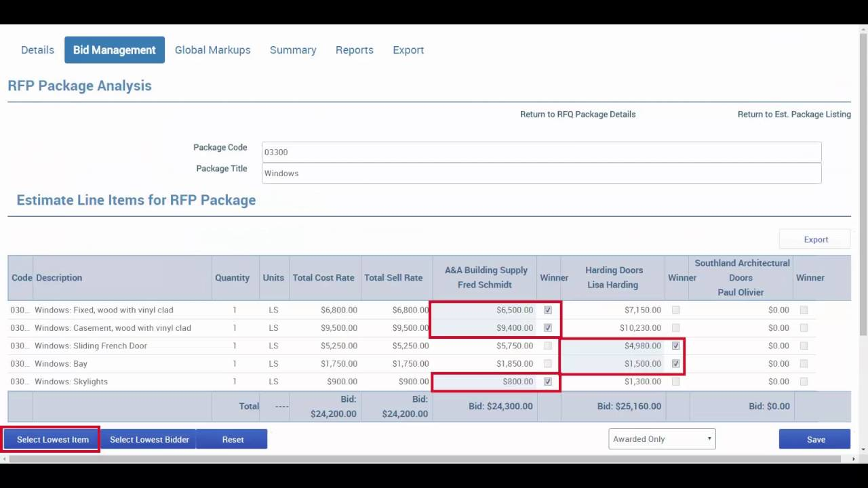Click the Export button above the table
The height and width of the screenshot is (488, 868).
[x=814, y=239]
